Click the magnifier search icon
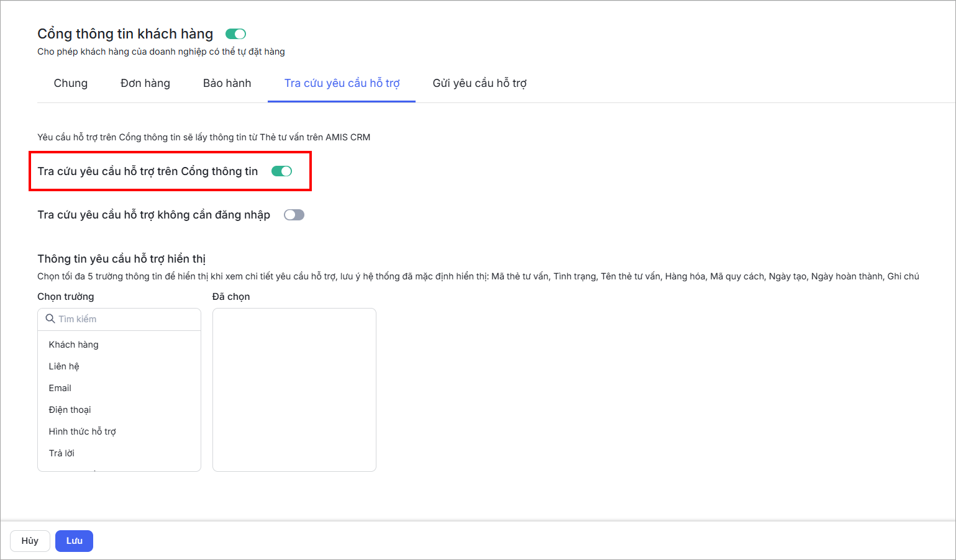Viewport: 956px width, 560px height. click(x=50, y=318)
